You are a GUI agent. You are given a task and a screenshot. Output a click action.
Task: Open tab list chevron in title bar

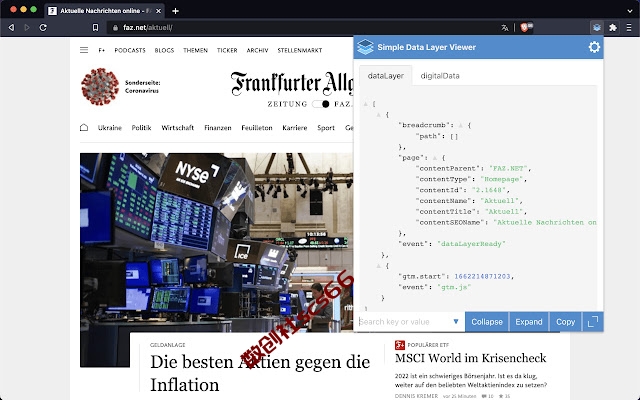(630, 11)
